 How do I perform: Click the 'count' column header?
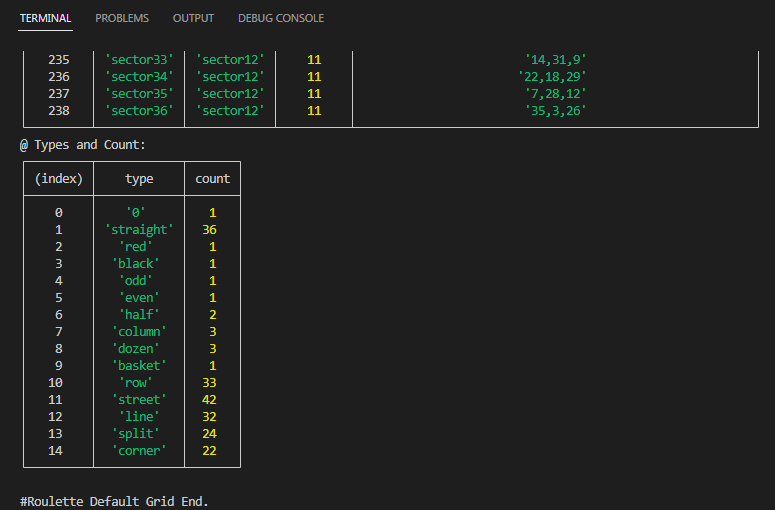click(212, 178)
